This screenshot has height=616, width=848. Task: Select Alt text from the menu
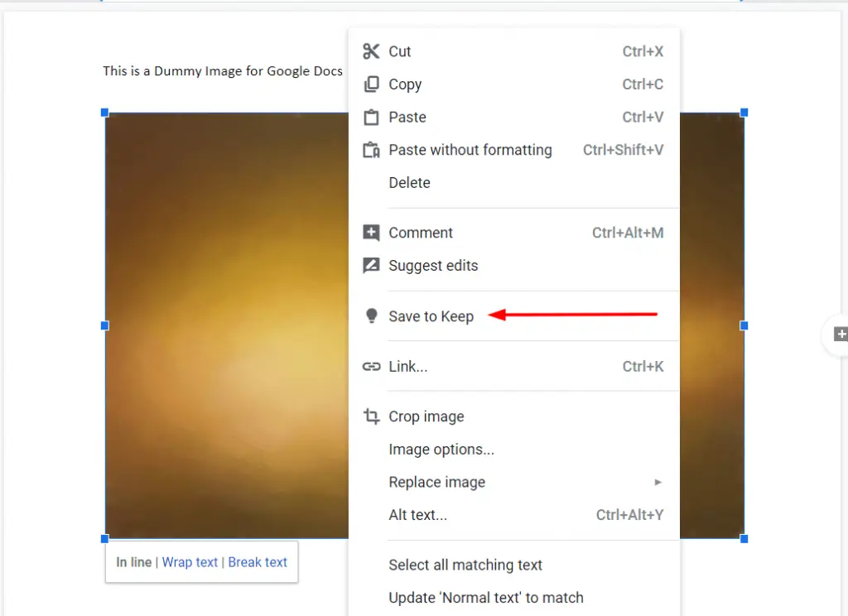pyautogui.click(x=417, y=514)
